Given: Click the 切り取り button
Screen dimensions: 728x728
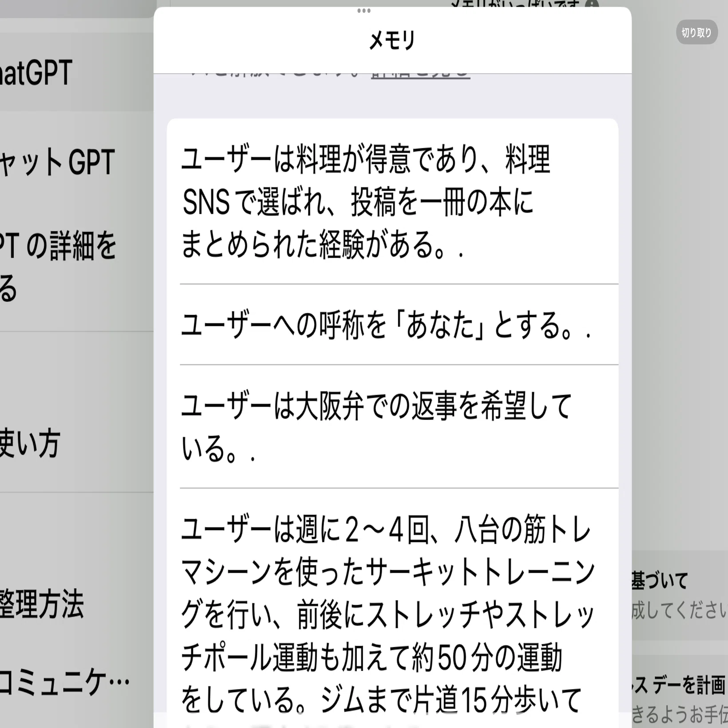Looking at the screenshot, I should (696, 32).
